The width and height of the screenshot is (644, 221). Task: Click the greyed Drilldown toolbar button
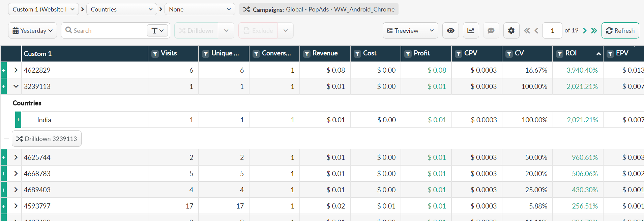click(x=196, y=30)
